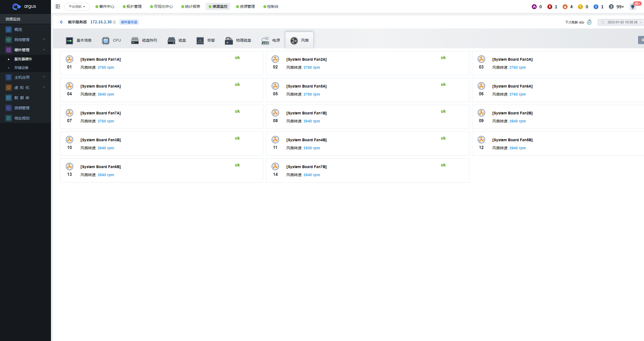644x341 pixels.
Task: Click the 电源 power supply icon
Action: 265,41
